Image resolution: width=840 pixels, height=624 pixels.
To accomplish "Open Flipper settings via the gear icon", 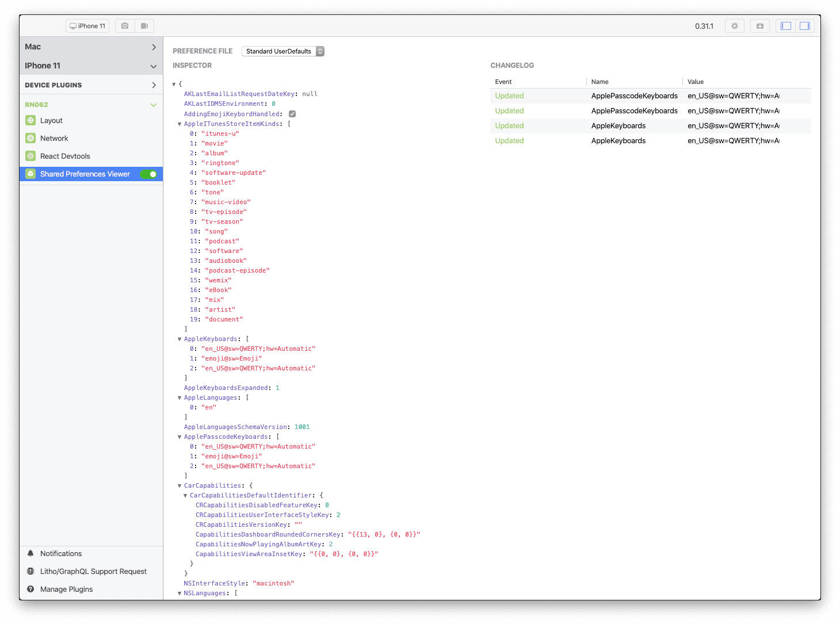I will click(x=734, y=25).
